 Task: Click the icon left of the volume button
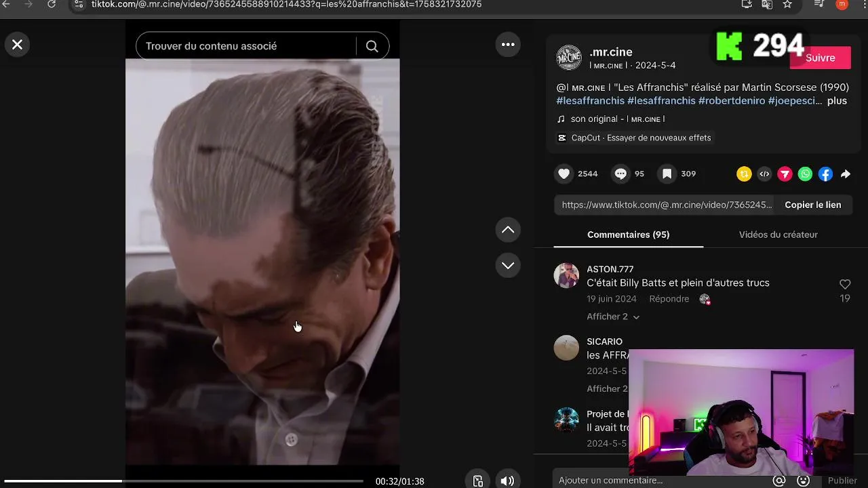pyautogui.click(x=478, y=481)
